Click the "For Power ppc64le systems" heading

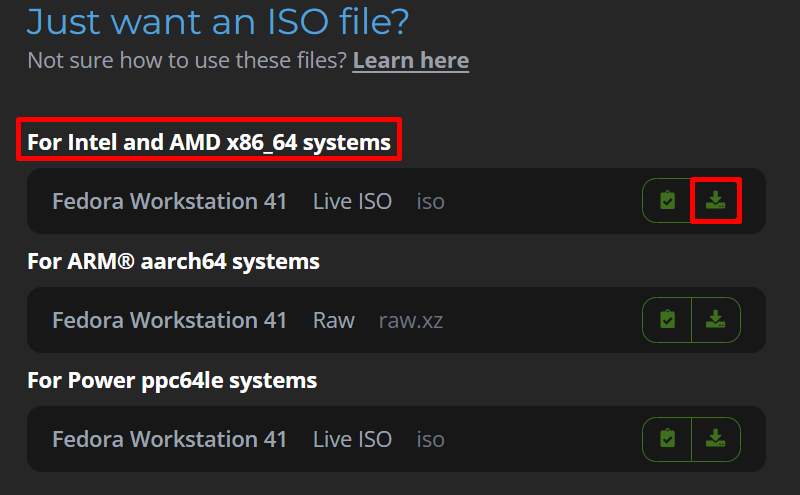point(172,381)
